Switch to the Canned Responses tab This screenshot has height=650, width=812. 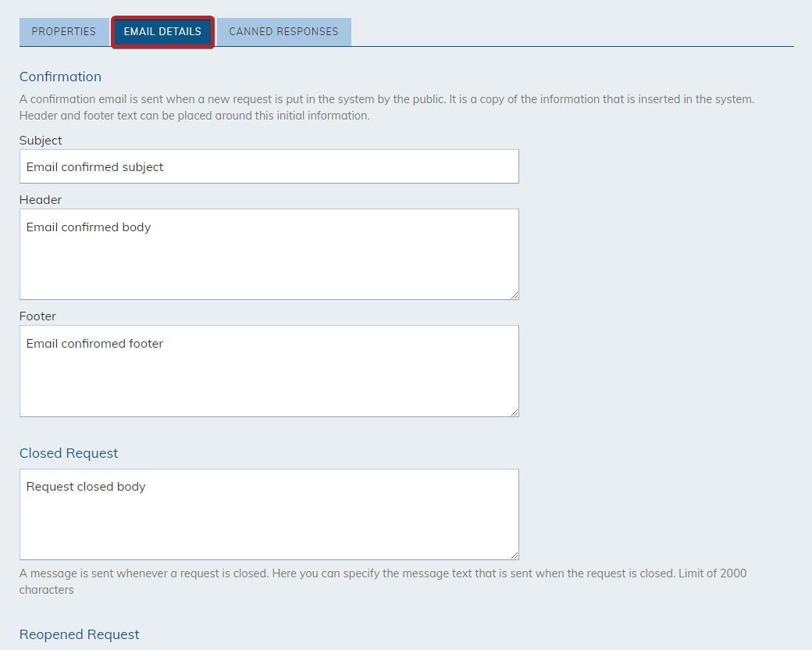click(283, 31)
